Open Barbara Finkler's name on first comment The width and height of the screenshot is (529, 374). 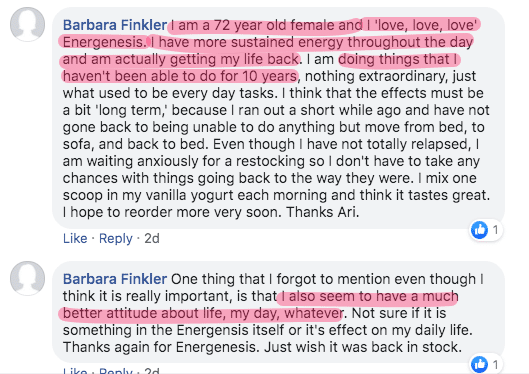click(x=115, y=25)
